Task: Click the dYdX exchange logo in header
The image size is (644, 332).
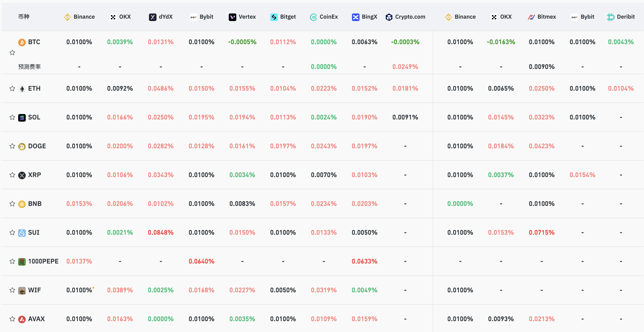Action: (x=153, y=17)
